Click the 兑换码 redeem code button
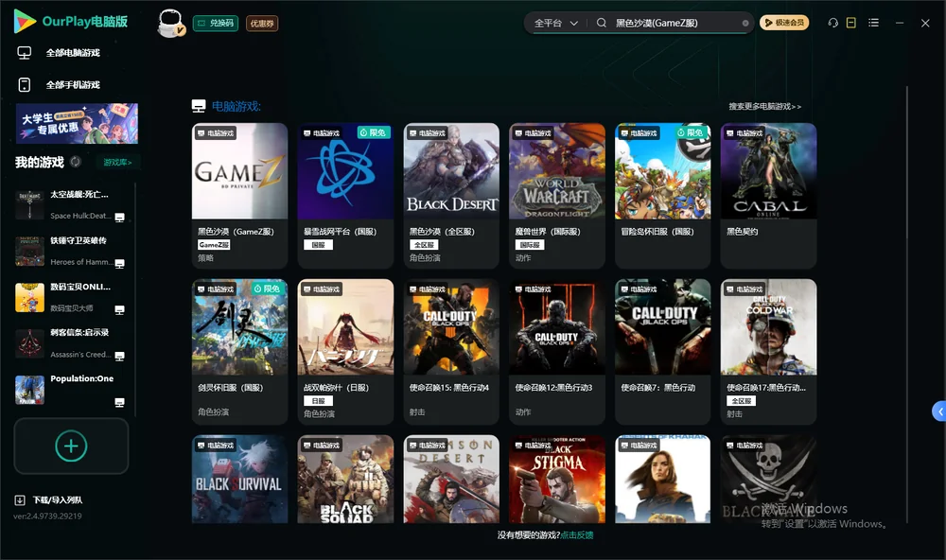This screenshot has width=946, height=560. (x=216, y=23)
